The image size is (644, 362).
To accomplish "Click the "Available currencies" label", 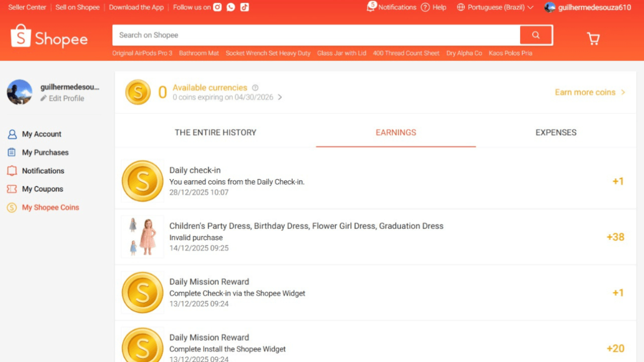I will 210,87.
